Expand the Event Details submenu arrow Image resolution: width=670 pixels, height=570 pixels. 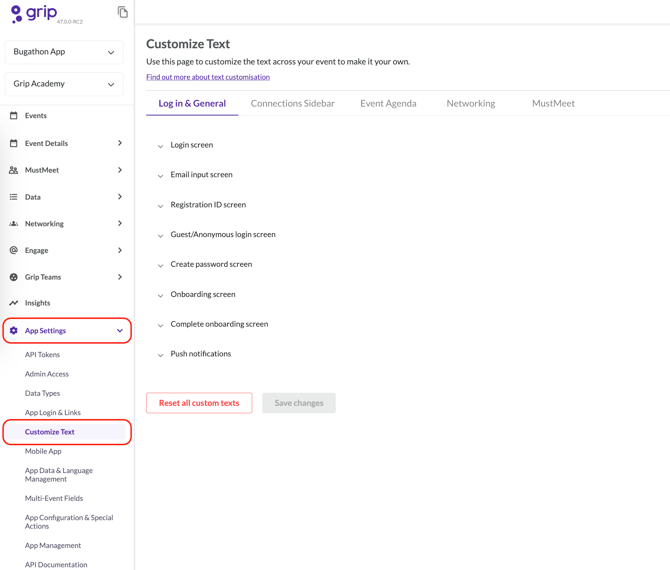coord(120,143)
